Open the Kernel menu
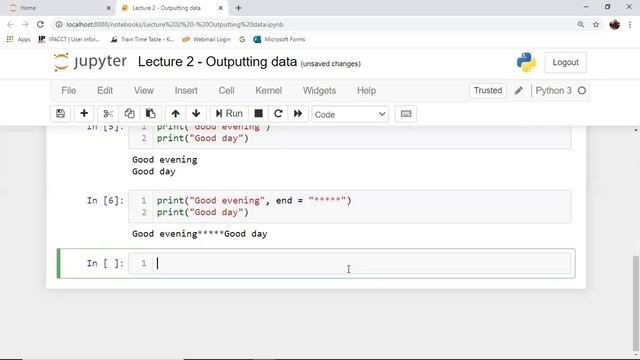The image size is (640, 360). point(269,91)
